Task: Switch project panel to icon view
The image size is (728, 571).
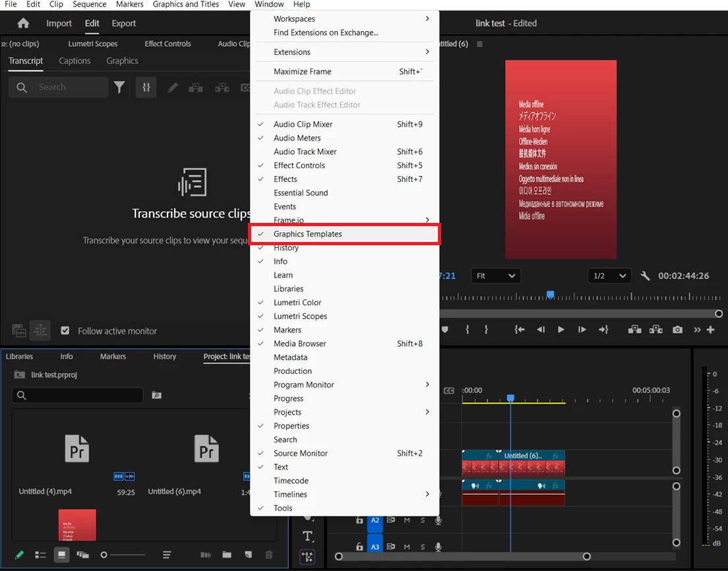Action: pyautogui.click(x=61, y=555)
